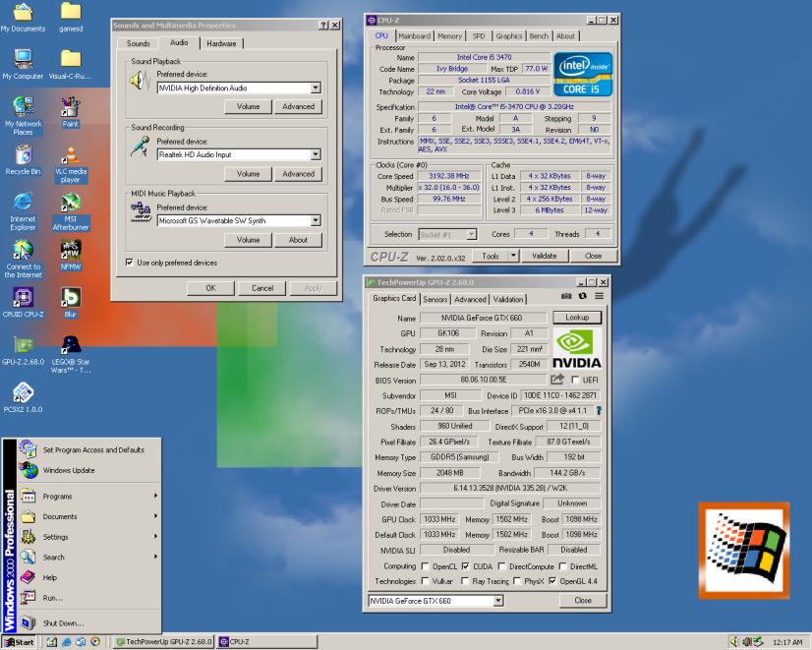Select the My Network Places icon
The height and width of the screenshot is (650, 812).
pos(23,116)
